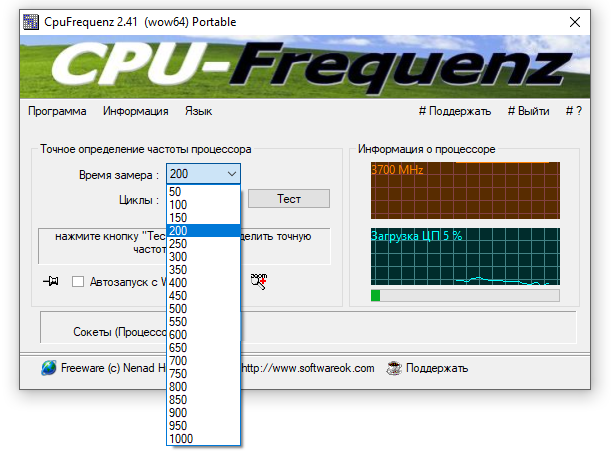The image size is (611, 469).
Task: Click the Время замера label
Action: (x=119, y=175)
